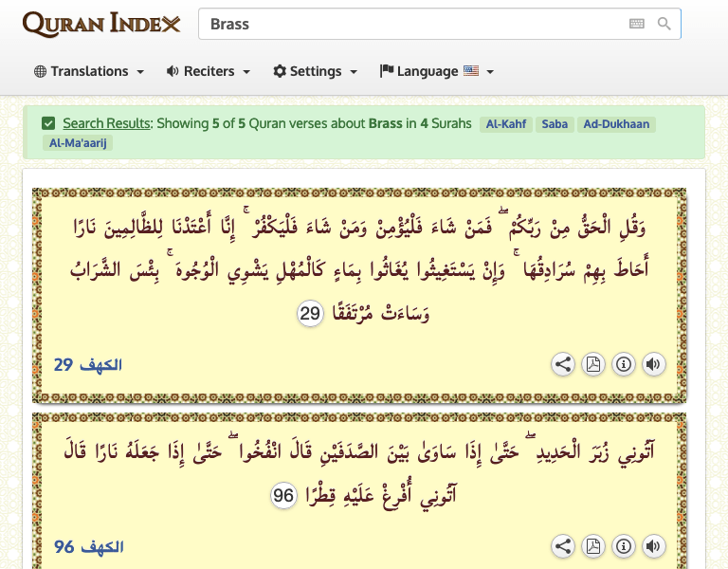728x569 pixels.
Task: Open the virtual keyboard icon
Action: [x=637, y=24]
